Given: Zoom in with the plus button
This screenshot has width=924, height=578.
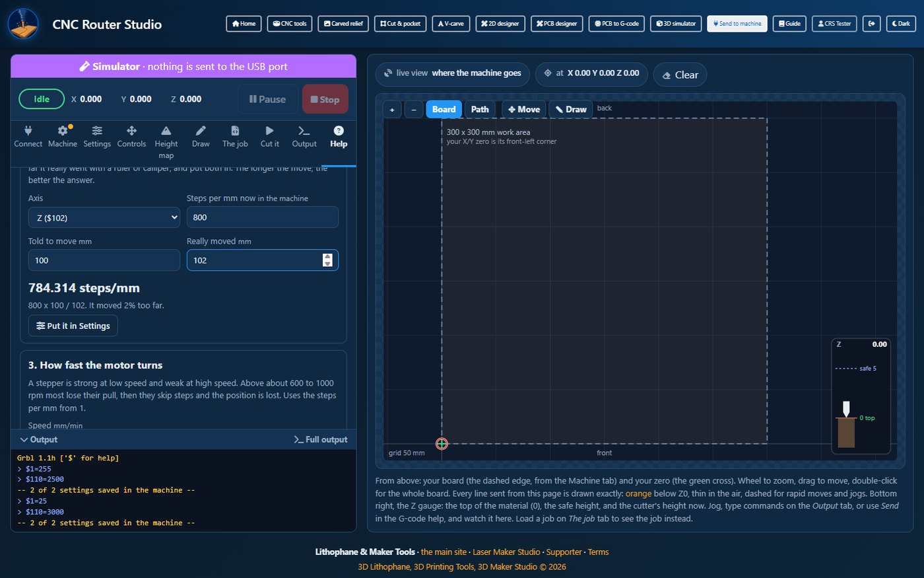Looking at the screenshot, I should point(392,110).
